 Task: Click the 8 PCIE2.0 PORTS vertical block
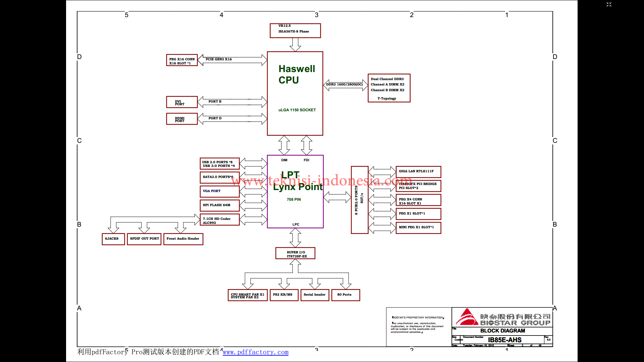coord(359,200)
